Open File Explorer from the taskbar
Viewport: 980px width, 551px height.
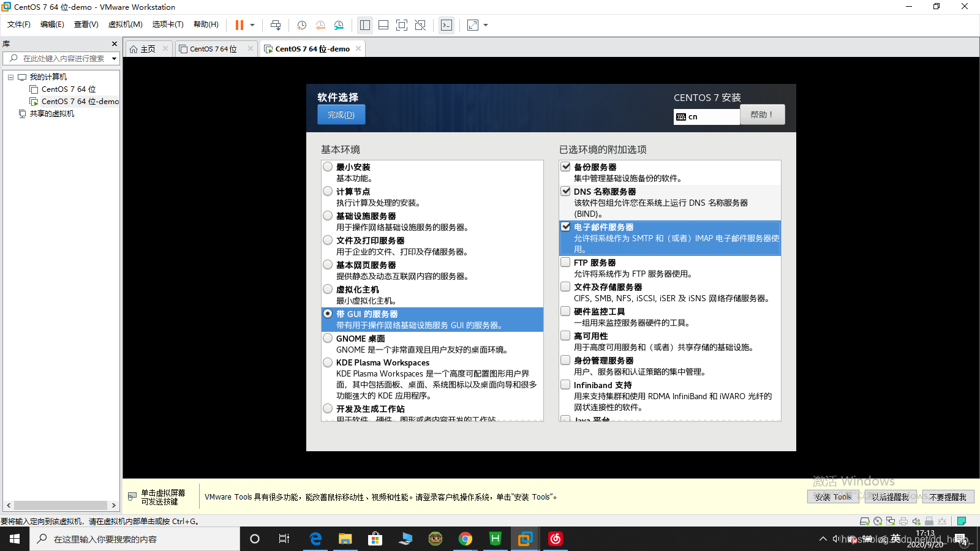click(x=345, y=539)
